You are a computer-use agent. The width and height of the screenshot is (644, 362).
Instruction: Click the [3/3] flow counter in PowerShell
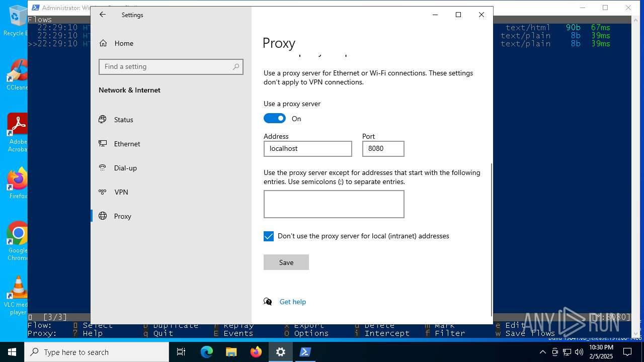click(x=55, y=317)
